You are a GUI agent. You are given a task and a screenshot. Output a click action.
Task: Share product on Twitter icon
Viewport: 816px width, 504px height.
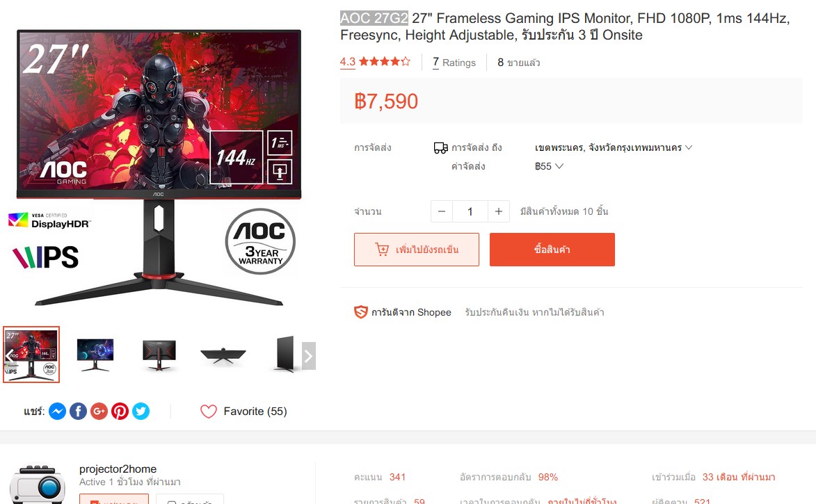(x=141, y=412)
